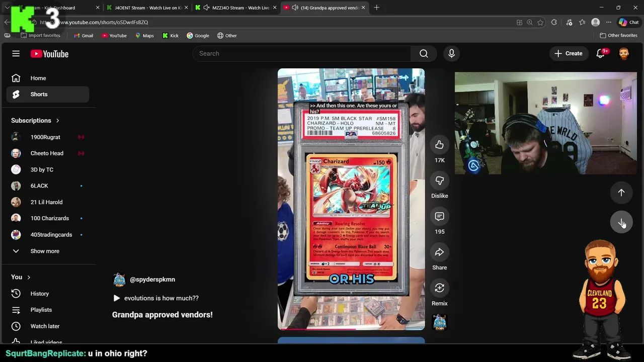Image resolution: width=644 pixels, height=362 pixels.
Task: Go to next Short with down arrow
Action: (x=621, y=222)
